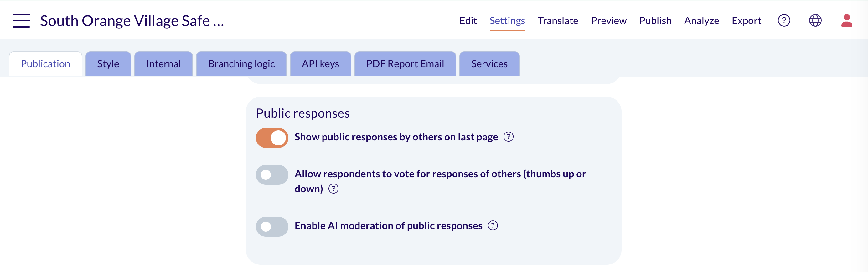The width and height of the screenshot is (868, 272).
Task: Open the help question mark icon in header
Action: 784,21
